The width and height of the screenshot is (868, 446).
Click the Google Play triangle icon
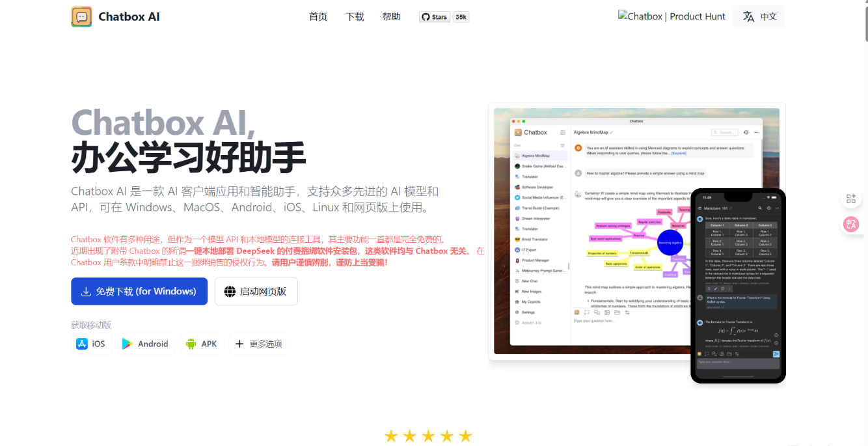tap(128, 344)
